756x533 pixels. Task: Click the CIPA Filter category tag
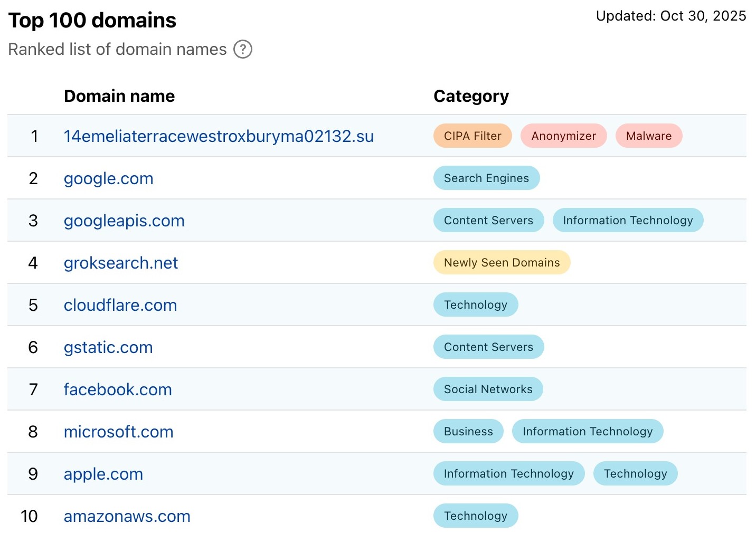[x=472, y=136]
